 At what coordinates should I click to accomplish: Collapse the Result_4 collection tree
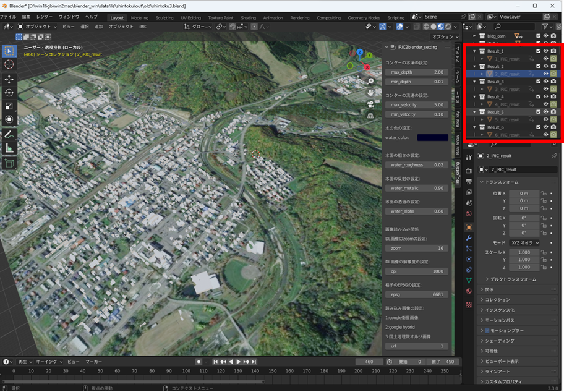pyautogui.click(x=474, y=97)
